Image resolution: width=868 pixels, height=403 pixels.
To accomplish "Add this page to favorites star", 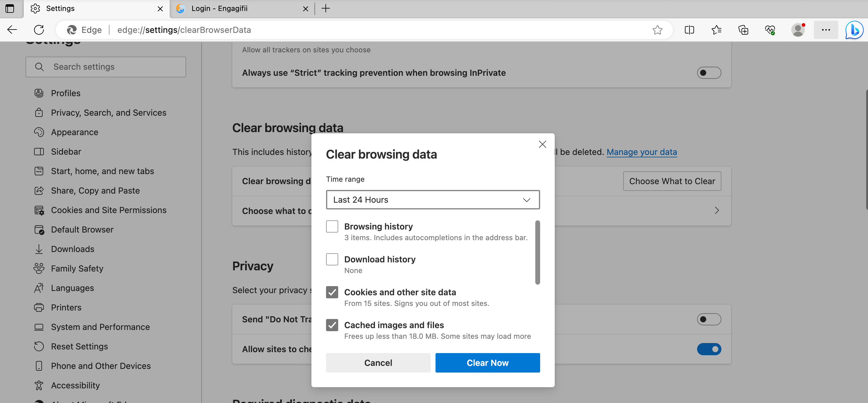I will point(657,30).
